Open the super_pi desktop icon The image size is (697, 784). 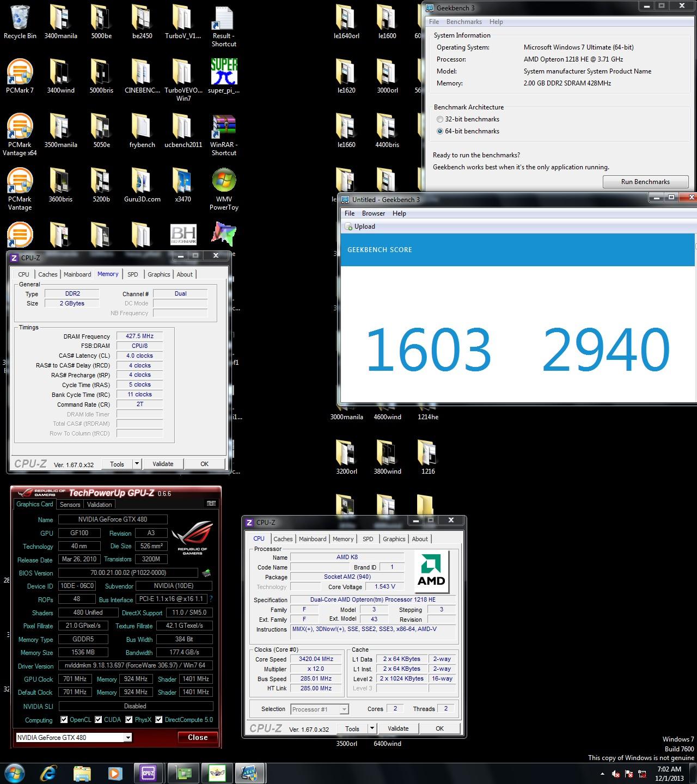(x=224, y=76)
